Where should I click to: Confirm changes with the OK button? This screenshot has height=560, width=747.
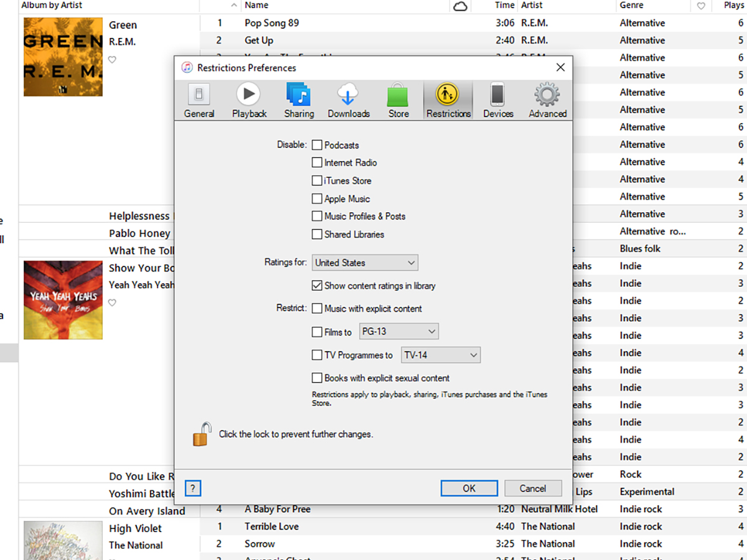(x=469, y=488)
